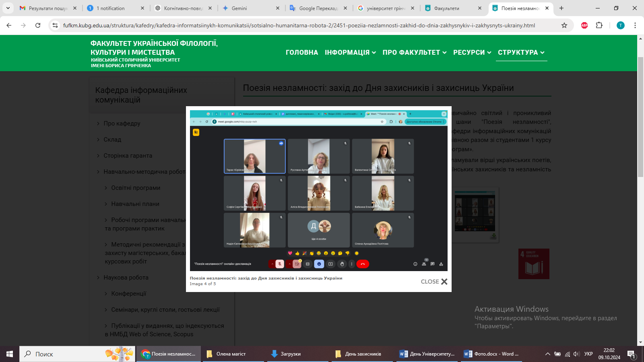This screenshot has width=644, height=362.
Task: Open the Про кафедру sidebar link
Action: (122, 123)
